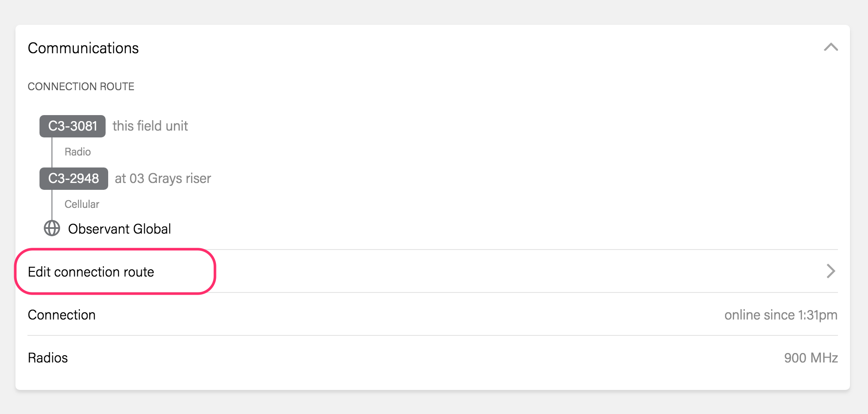This screenshot has height=414, width=868.
Task: Click the 'at 03 Grays riser' location text
Action: tap(163, 178)
